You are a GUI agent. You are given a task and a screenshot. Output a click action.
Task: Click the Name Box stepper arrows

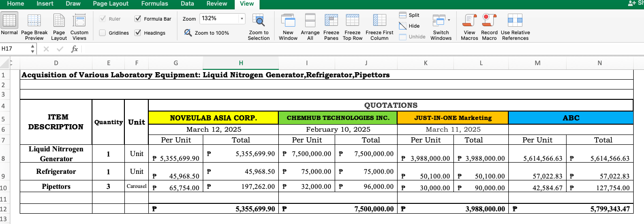click(x=32, y=49)
